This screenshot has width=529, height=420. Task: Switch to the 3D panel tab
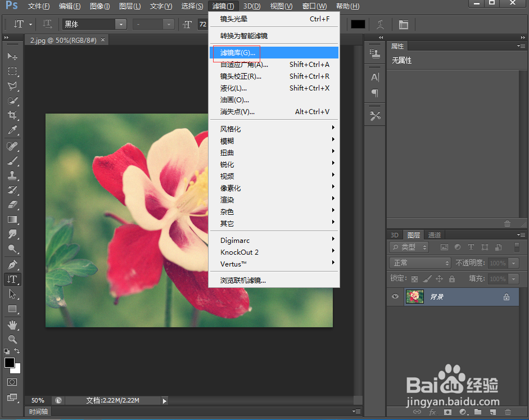[395, 235]
